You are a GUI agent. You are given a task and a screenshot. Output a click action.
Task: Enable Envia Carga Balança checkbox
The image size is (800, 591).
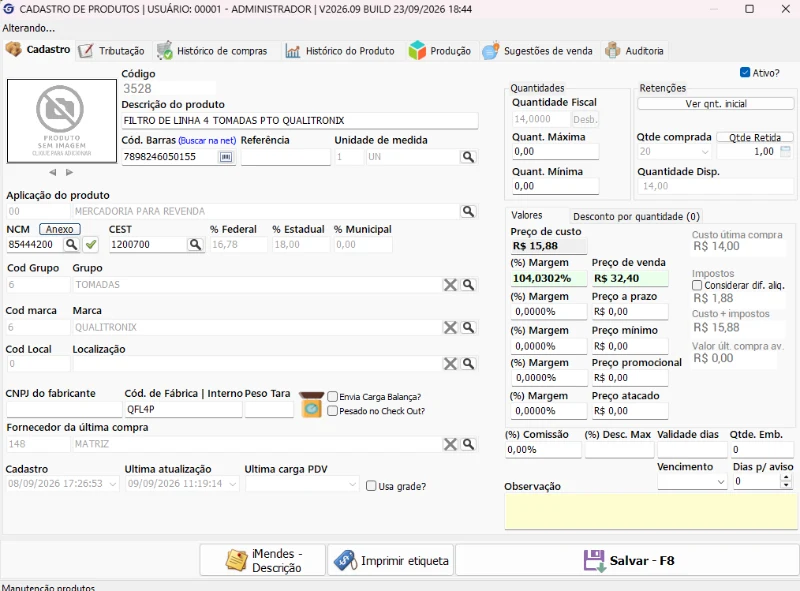coord(333,397)
